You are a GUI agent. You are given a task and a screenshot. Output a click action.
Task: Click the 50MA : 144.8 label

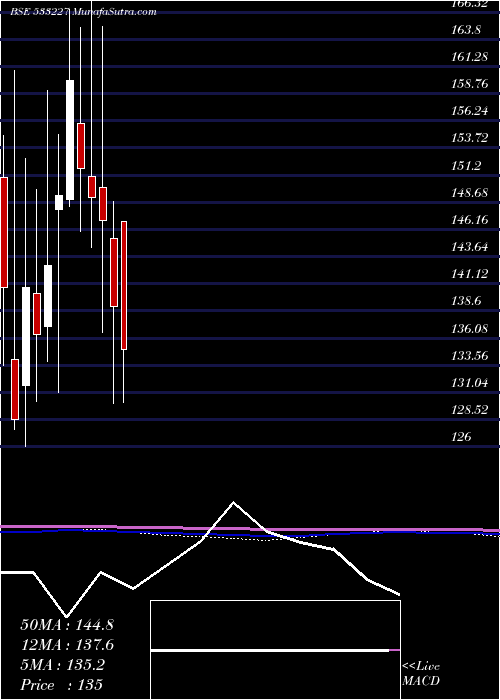click(67, 625)
